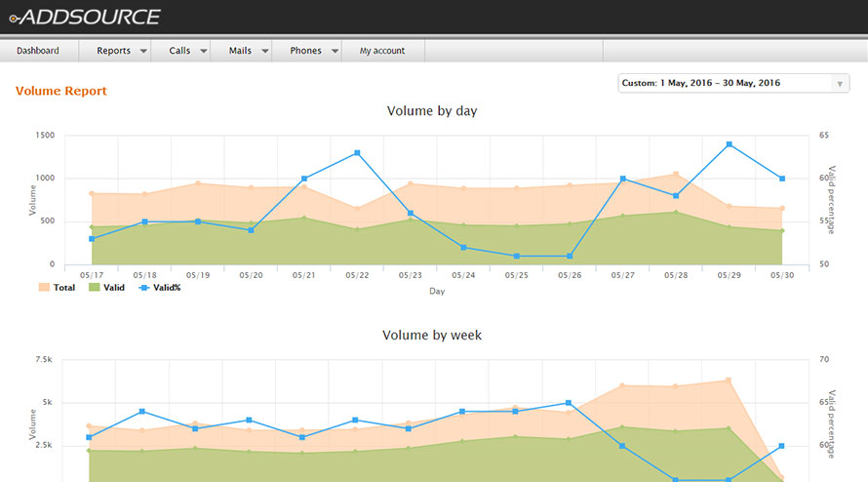Toggle the Total series in legend
Screen dimensions: 868x482
[57, 288]
